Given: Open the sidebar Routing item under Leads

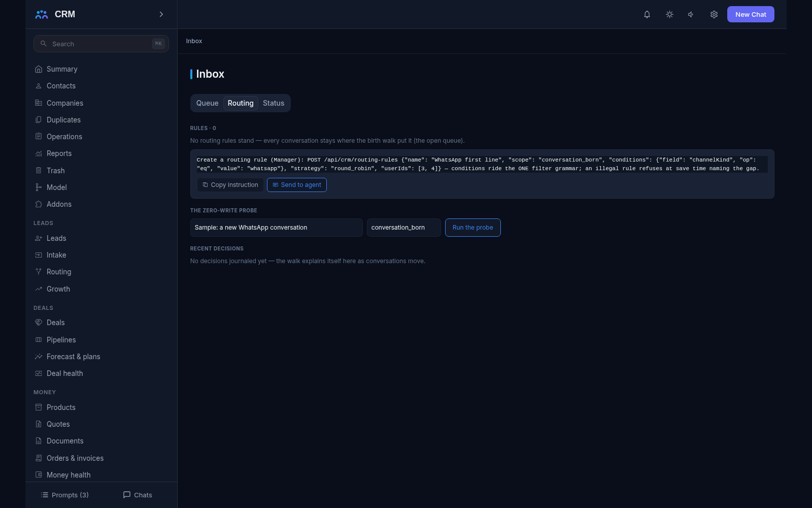Looking at the screenshot, I should tap(101, 272).
